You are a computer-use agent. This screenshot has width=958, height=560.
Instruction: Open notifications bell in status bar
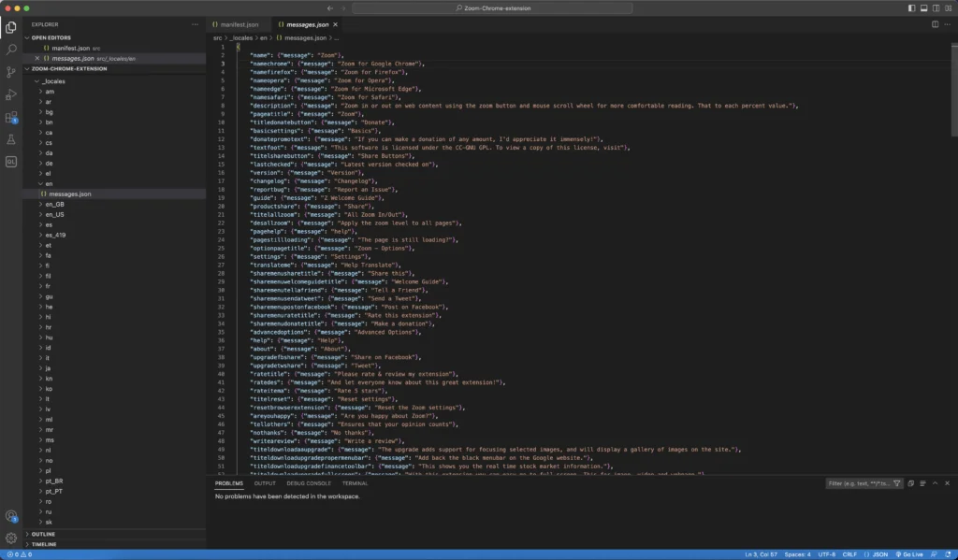[948, 554]
